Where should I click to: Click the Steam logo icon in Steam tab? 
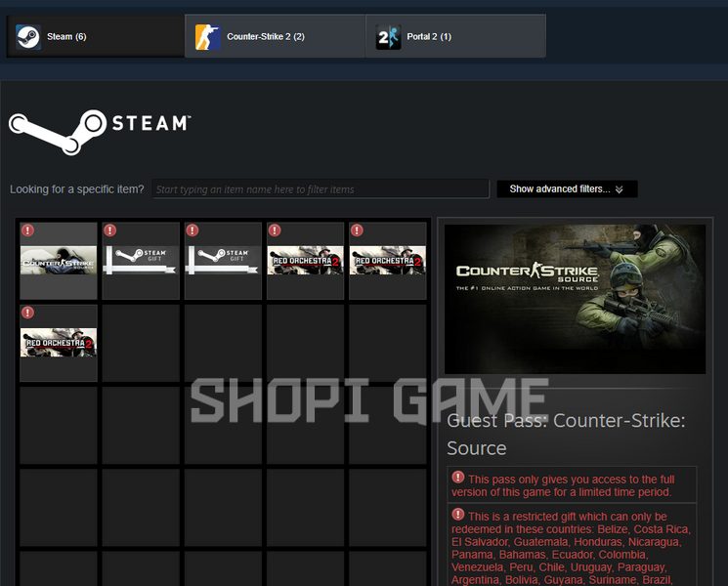pos(28,37)
